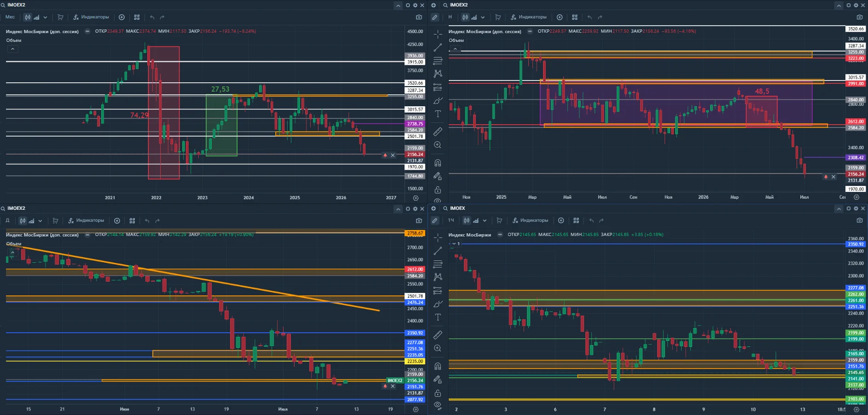Click purple 2308.42 price label in weekly chart
The height and width of the screenshot is (415, 868).
pyautogui.click(x=856, y=157)
